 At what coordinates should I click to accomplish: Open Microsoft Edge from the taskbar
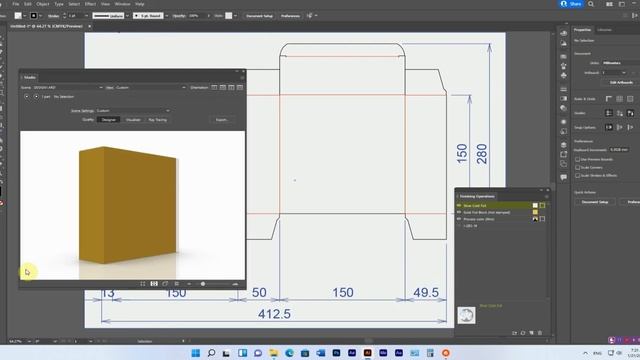[x=289, y=353]
